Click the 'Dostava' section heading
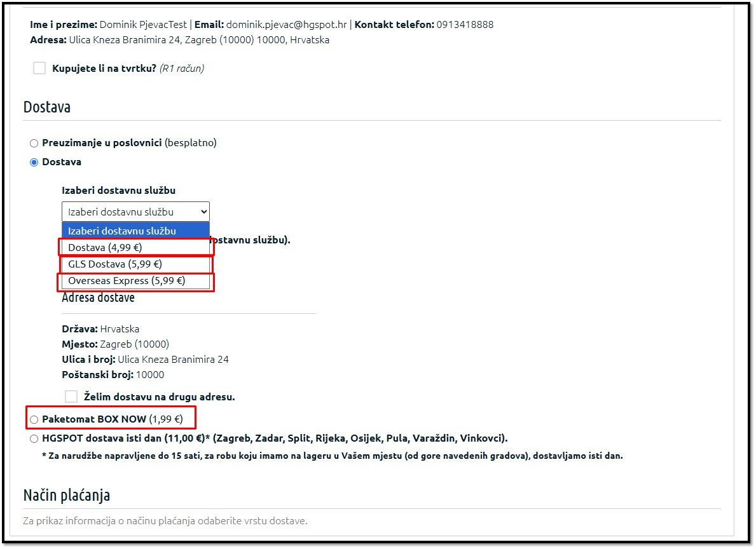This screenshot has height=549, width=756. point(47,107)
